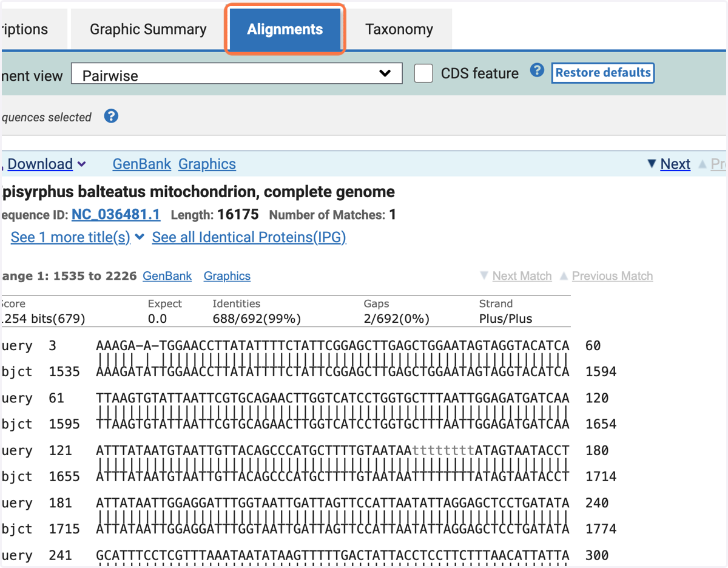Jump to Next alignment
This screenshot has height=568, width=728.
[x=675, y=164]
